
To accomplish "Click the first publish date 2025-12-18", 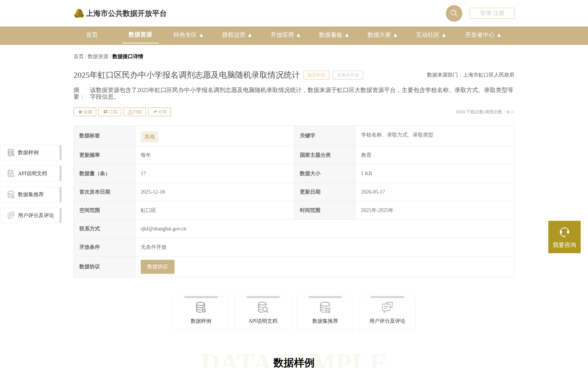I will [x=153, y=192].
